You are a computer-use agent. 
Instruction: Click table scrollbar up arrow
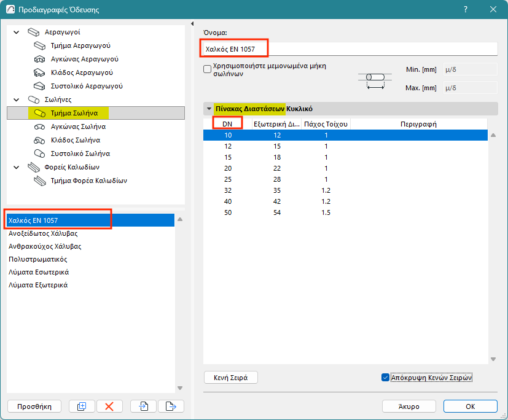493,135
